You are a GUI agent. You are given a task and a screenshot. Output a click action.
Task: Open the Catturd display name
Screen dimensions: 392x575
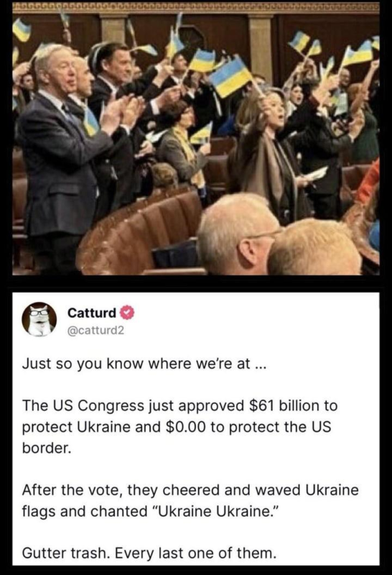click(92, 313)
